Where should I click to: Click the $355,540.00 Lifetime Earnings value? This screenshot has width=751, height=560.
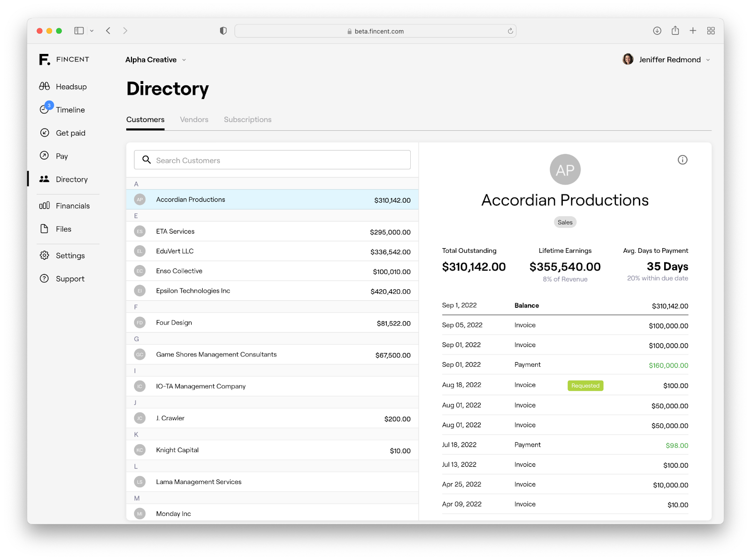(565, 267)
